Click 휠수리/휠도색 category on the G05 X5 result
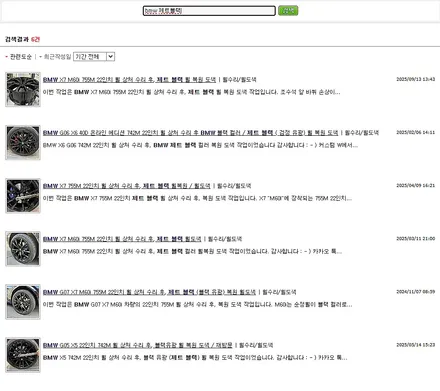The height and width of the screenshot is (391, 440). [x=256, y=345]
